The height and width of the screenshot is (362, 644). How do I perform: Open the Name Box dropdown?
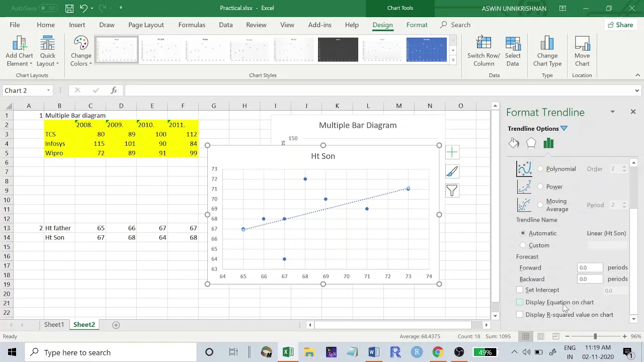point(48,90)
